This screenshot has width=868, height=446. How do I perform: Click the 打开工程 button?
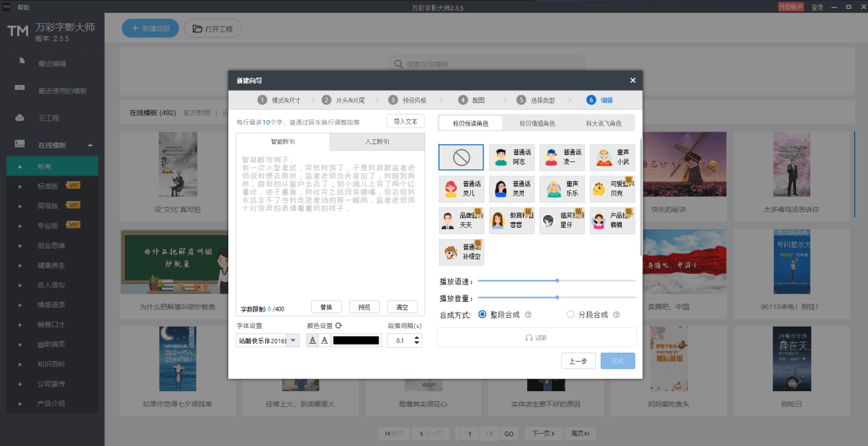point(213,29)
